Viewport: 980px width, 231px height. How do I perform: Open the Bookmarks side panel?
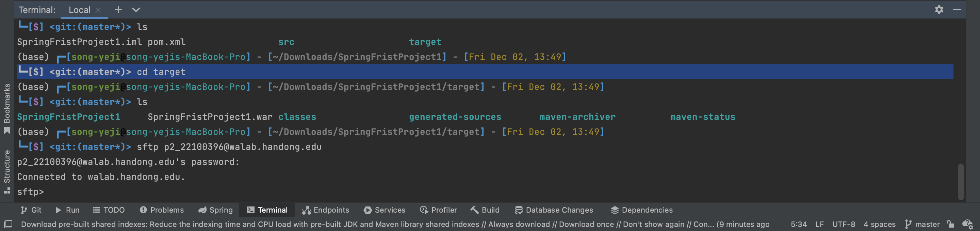tap(7, 109)
